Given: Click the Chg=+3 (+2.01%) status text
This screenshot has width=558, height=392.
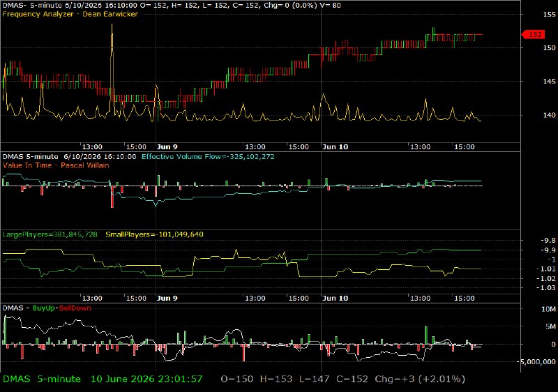Looking at the screenshot, I should point(420,379).
